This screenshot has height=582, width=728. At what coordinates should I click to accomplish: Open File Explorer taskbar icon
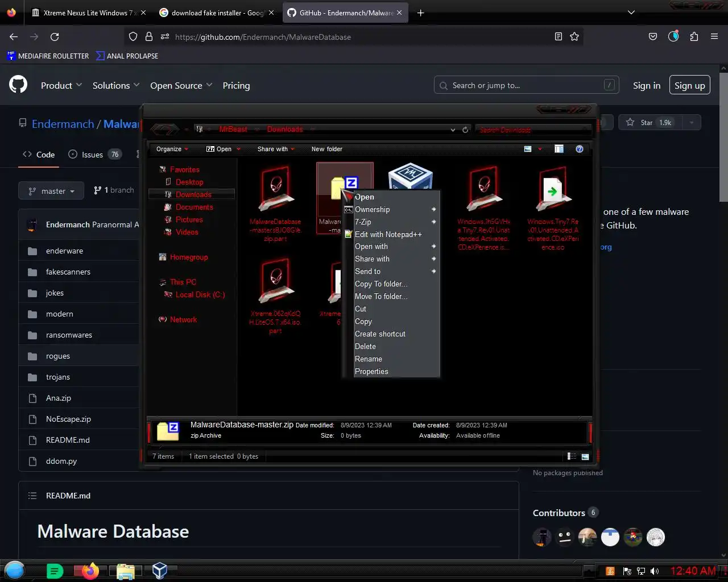pyautogui.click(x=125, y=571)
